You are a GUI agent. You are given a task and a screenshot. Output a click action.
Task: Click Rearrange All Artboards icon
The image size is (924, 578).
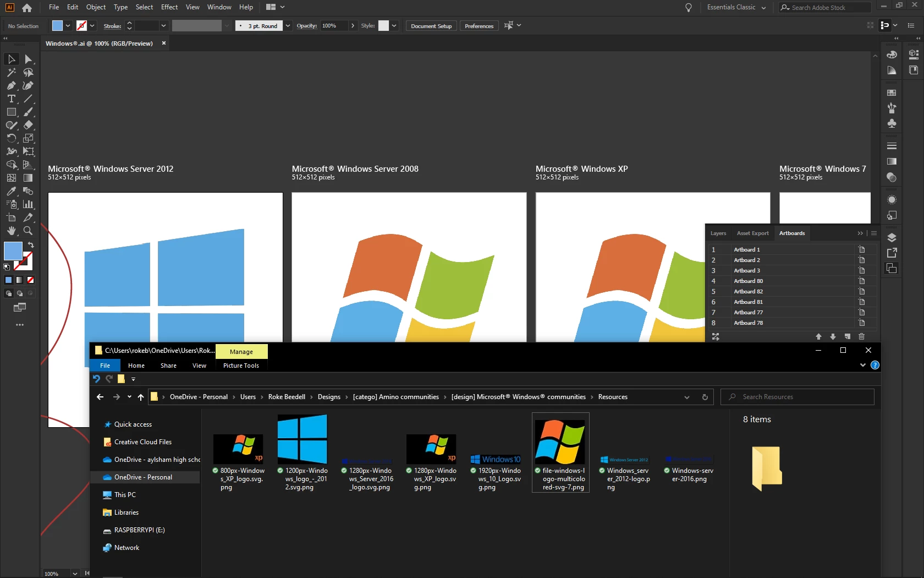pos(716,336)
